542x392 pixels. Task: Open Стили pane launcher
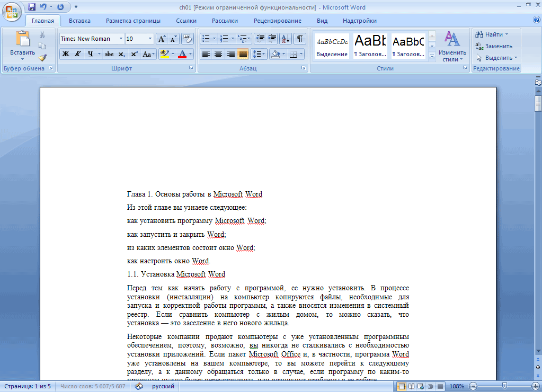pos(465,68)
